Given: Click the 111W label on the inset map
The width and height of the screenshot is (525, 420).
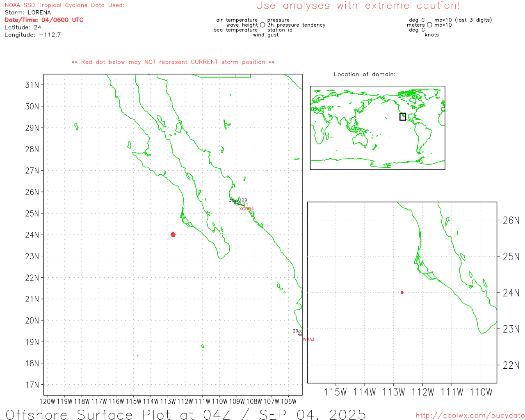Looking at the screenshot, I should (x=452, y=392).
